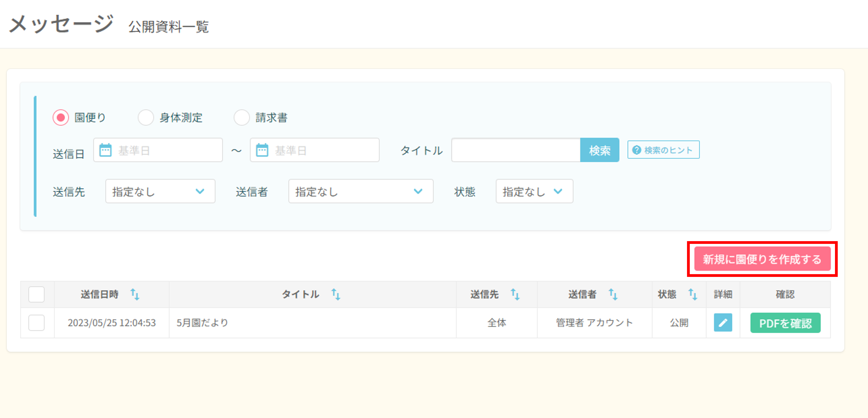Sort by 送信日時 column arrows

(135, 295)
